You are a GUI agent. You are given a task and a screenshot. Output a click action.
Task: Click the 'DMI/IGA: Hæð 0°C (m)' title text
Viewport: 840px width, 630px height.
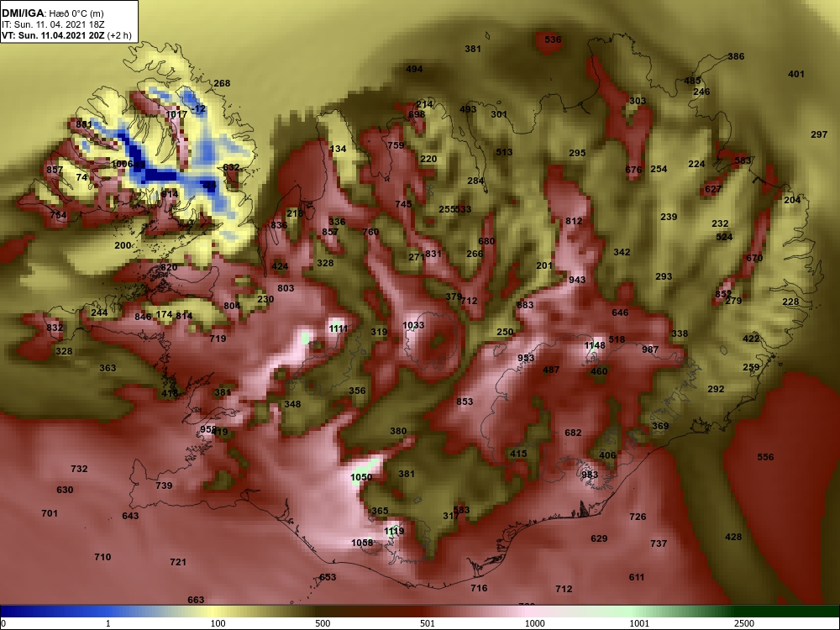pyautogui.click(x=54, y=13)
